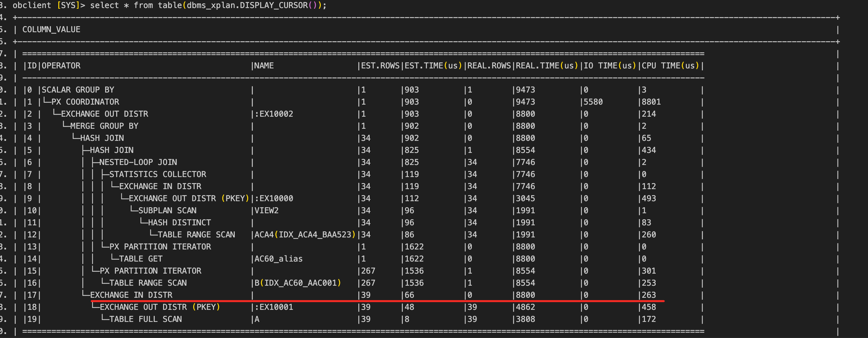868x338 pixels.
Task: Click the real time value 3808
Action: [x=526, y=319]
